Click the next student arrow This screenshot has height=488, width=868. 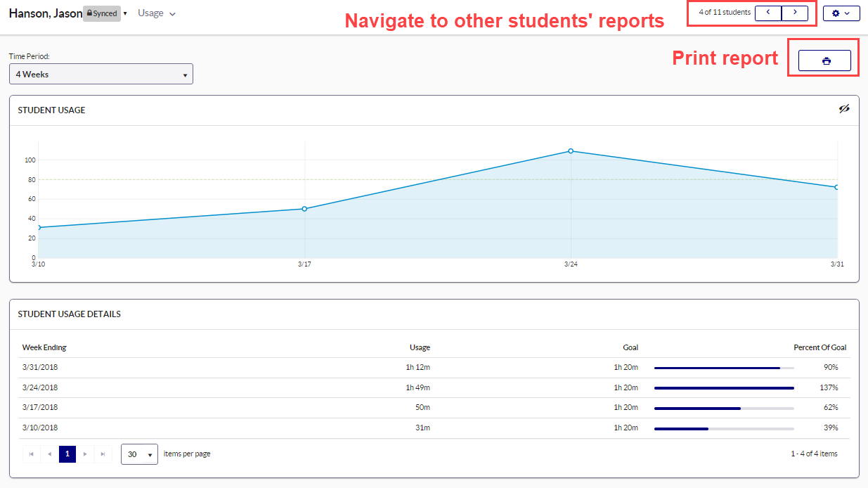pyautogui.click(x=795, y=12)
